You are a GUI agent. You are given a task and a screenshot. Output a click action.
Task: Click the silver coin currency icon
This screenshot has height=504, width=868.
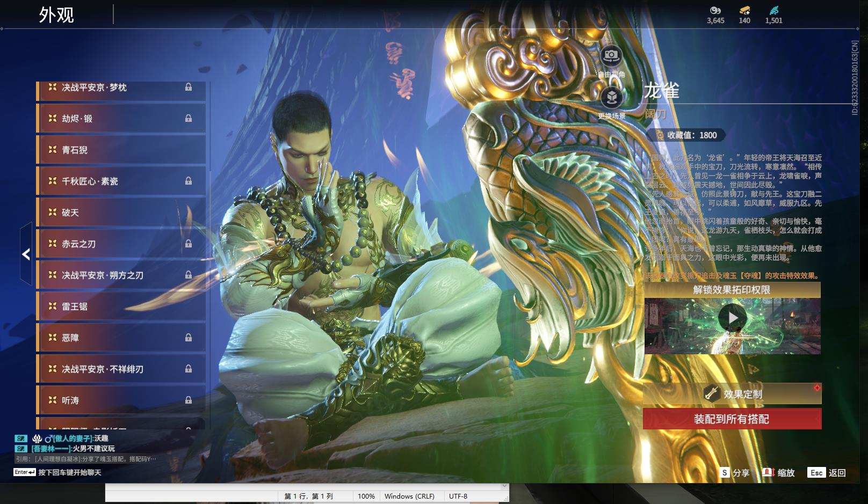[x=715, y=10]
